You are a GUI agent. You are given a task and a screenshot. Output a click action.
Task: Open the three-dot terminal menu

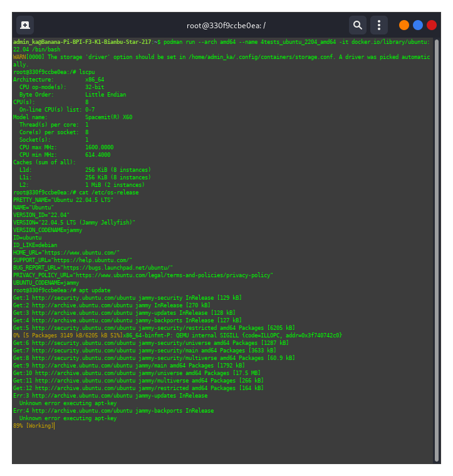pos(378,25)
